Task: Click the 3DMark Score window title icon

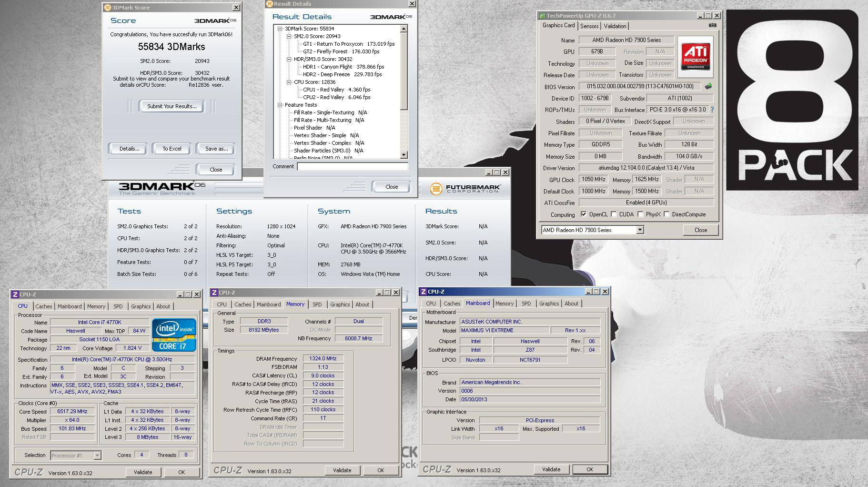Action: 107,8
